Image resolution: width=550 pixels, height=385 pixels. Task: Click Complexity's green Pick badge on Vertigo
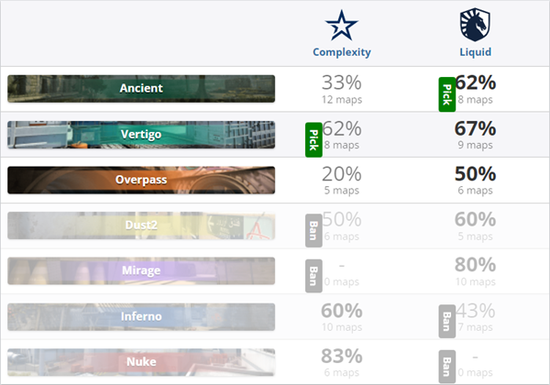coord(314,140)
